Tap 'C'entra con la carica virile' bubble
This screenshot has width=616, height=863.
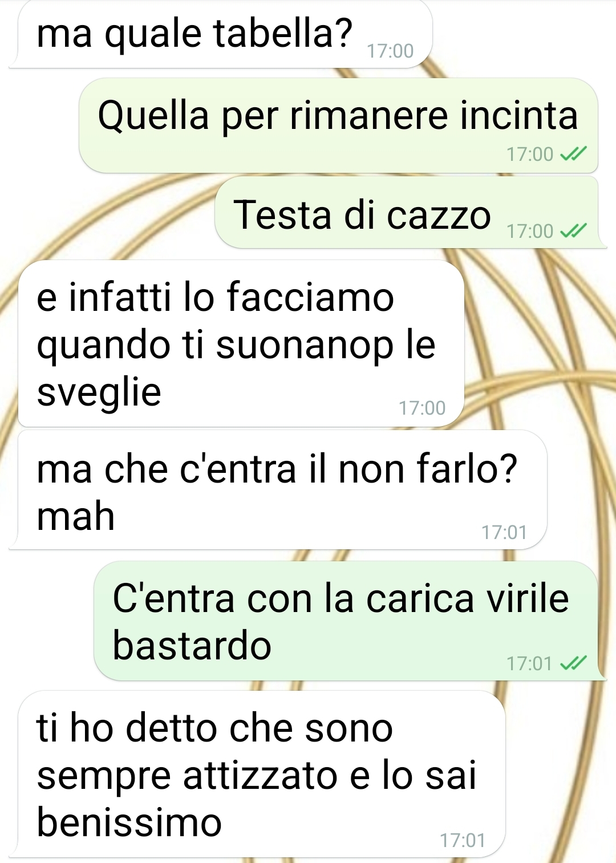pyautogui.click(x=346, y=621)
